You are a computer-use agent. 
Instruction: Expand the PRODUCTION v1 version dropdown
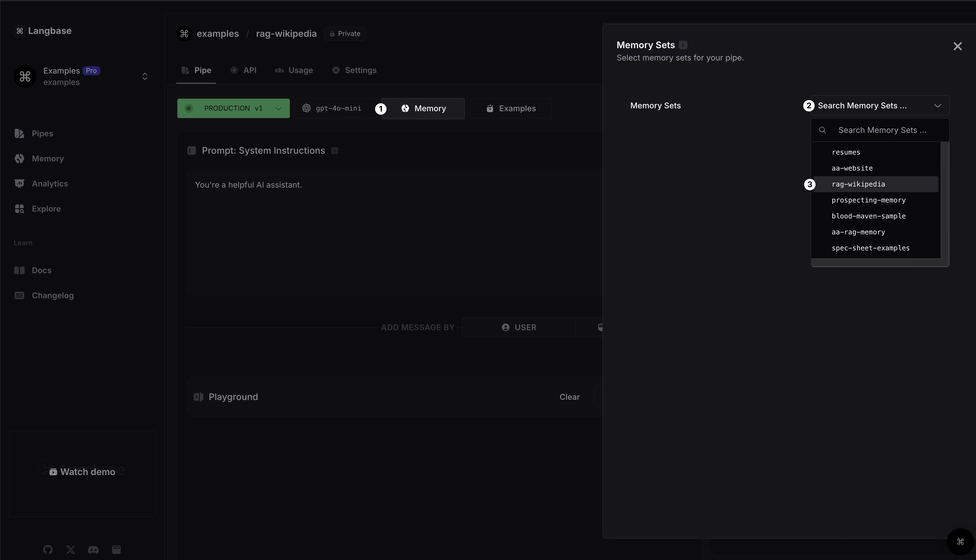pyautogui.click(x=278, y=108)
